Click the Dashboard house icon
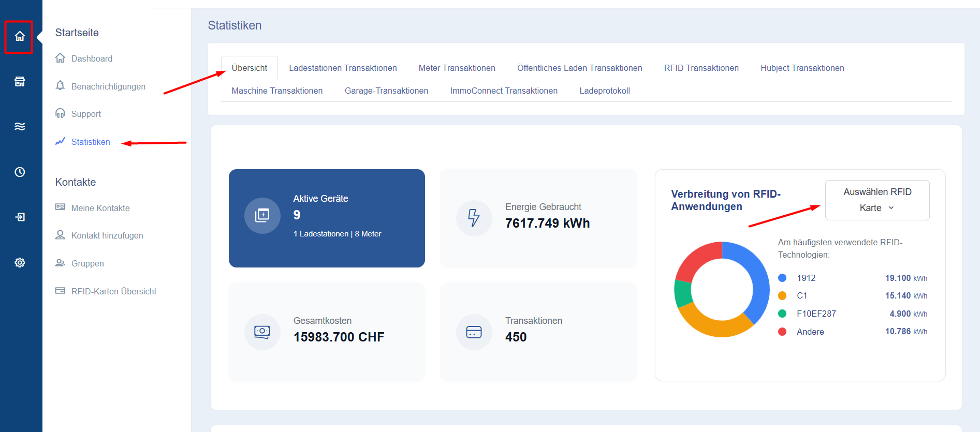 [x=60, y=58]
